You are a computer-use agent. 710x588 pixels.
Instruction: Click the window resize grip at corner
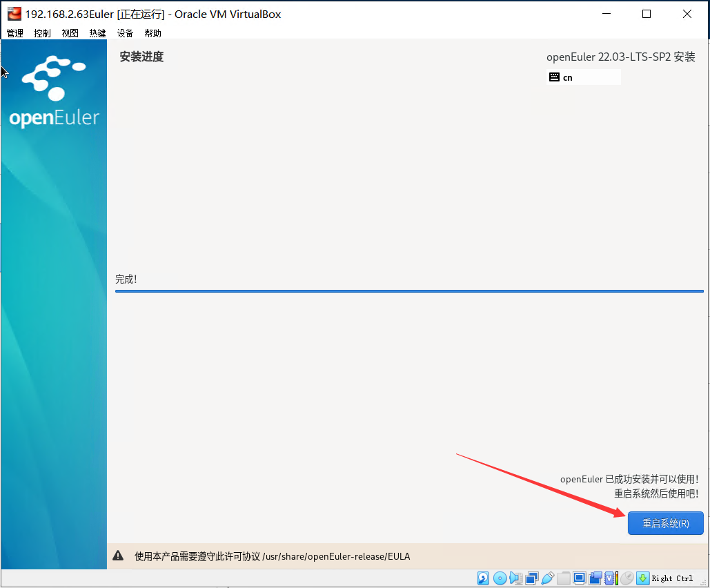click(x=703, y=583)
